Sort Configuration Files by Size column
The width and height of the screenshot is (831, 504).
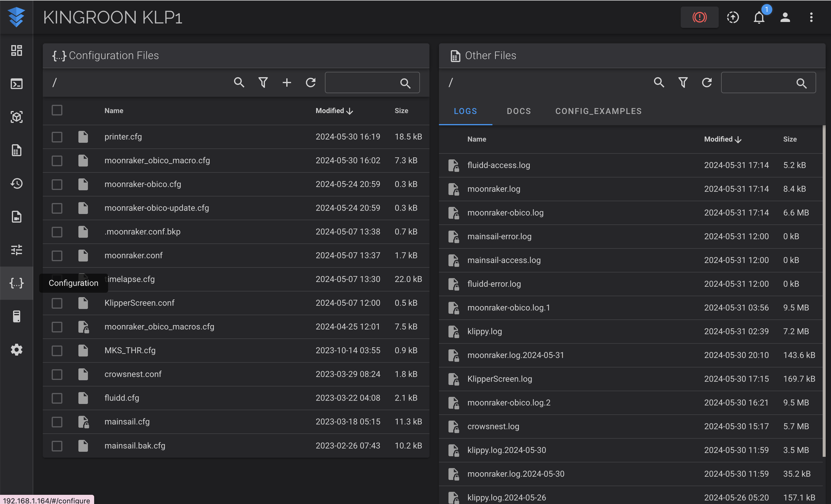click(x=401, y=111)
